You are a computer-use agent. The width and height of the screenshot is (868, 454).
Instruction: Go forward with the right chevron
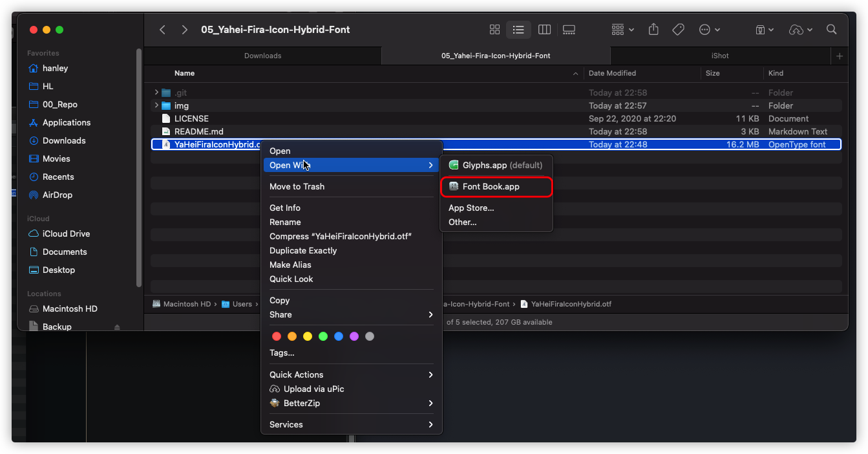click(185, 30)
